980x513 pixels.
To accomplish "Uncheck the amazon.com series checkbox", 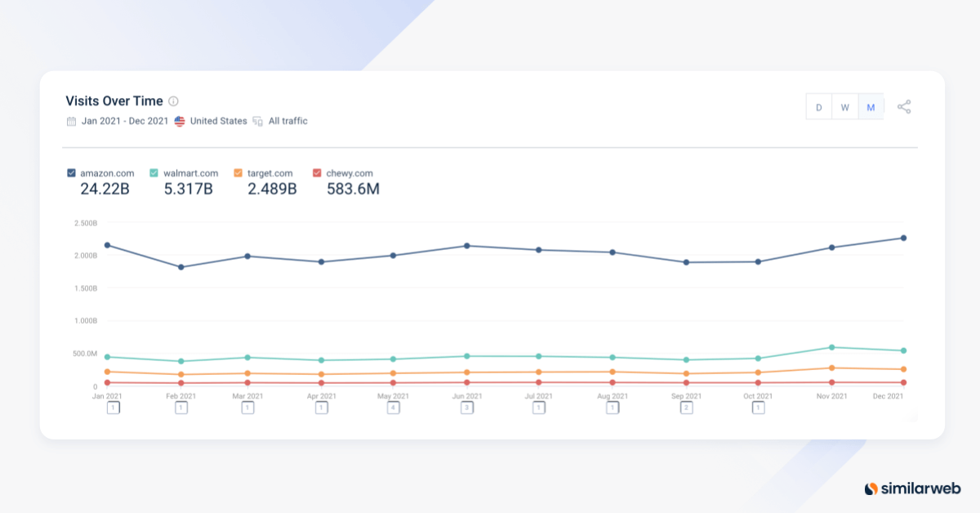I will click(71, 173).
